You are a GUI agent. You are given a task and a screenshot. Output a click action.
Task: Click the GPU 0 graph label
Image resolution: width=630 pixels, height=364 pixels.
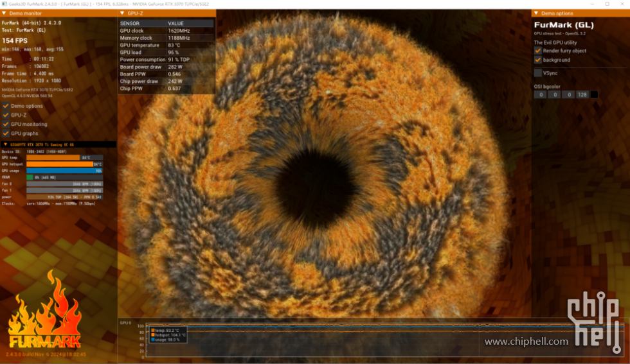point(125,323)
